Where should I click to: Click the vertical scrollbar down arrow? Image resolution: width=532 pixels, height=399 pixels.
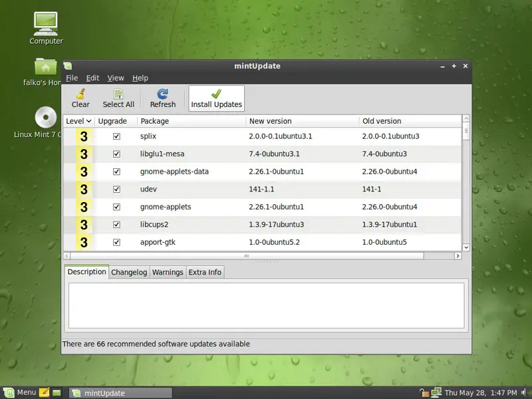tap(466, 247)
